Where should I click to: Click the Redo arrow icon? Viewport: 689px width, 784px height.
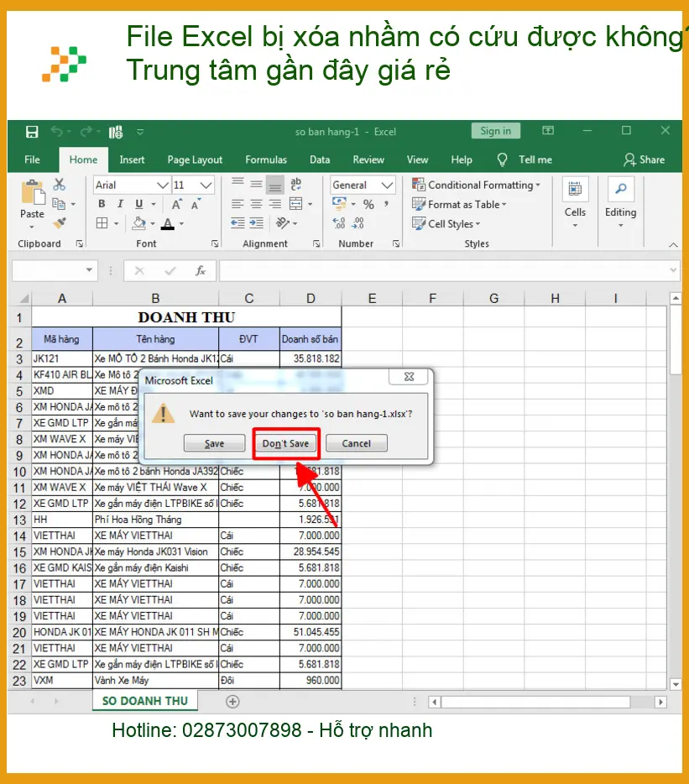pos(86,132)
